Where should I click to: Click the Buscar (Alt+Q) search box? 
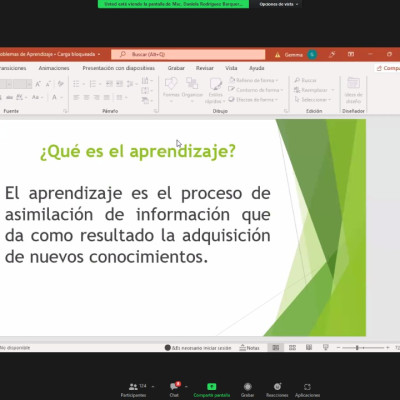(188, 54)
